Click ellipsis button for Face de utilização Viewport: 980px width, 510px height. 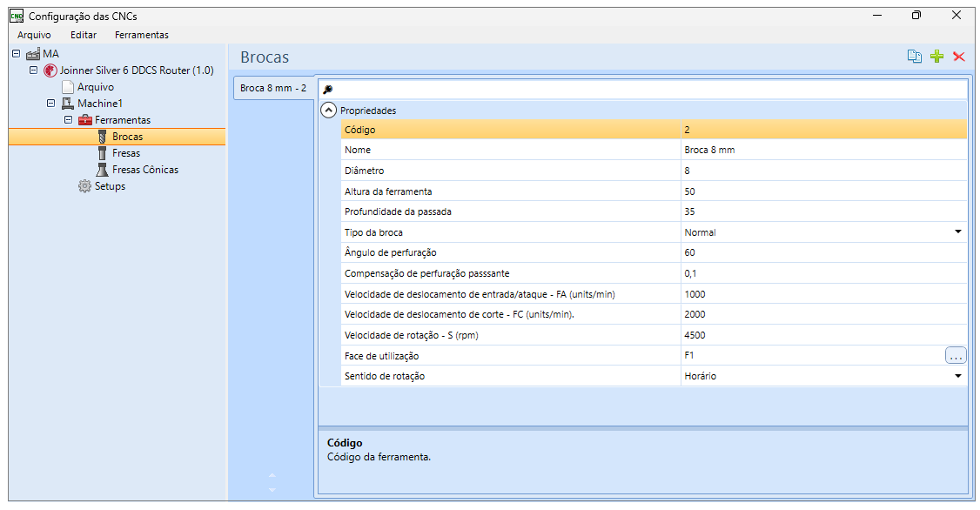955,356
